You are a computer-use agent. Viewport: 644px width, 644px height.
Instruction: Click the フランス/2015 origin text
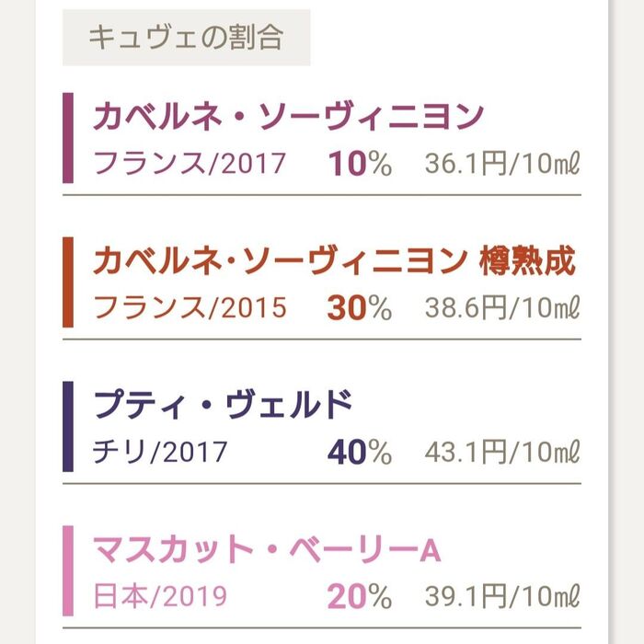pos(190,308)
